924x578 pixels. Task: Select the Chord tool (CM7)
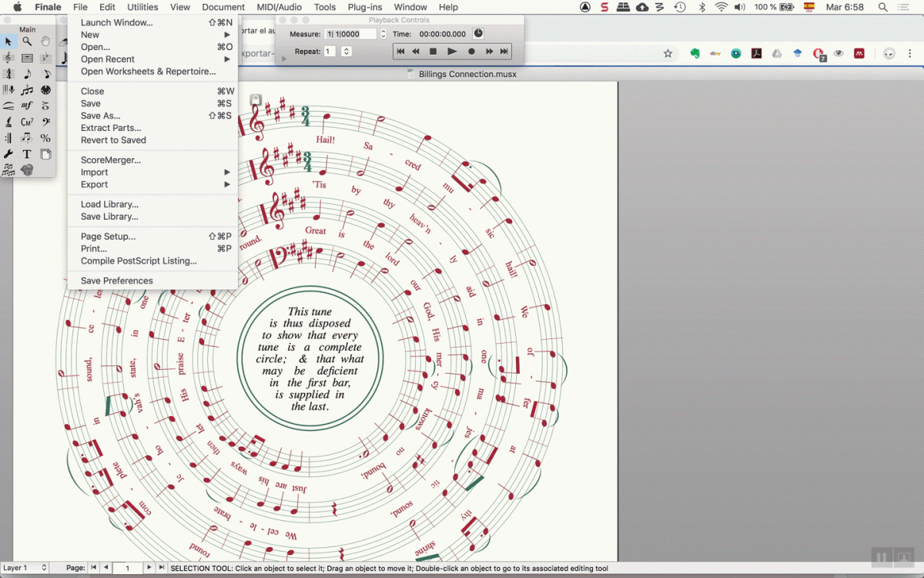(27, 122)
